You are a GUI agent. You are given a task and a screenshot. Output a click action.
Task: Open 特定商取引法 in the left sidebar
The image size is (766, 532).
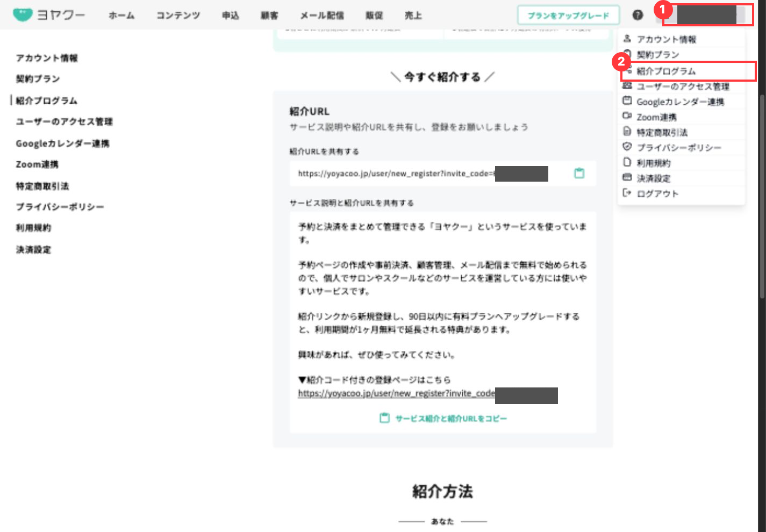[42, 186]
